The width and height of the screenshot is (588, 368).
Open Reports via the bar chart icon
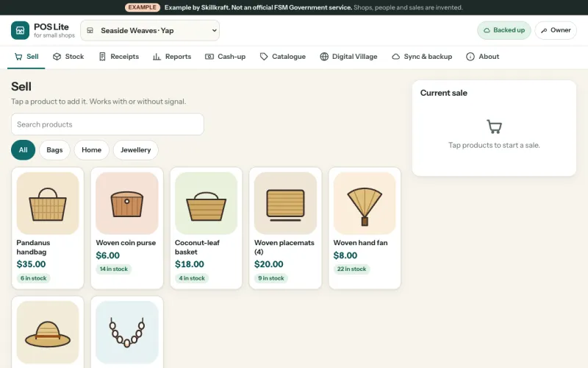pyautogui.click(x=157, y=57)
